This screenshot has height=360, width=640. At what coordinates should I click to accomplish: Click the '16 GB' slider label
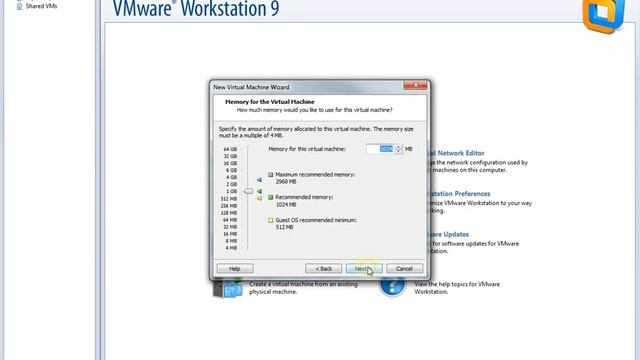tap(230, 163)
